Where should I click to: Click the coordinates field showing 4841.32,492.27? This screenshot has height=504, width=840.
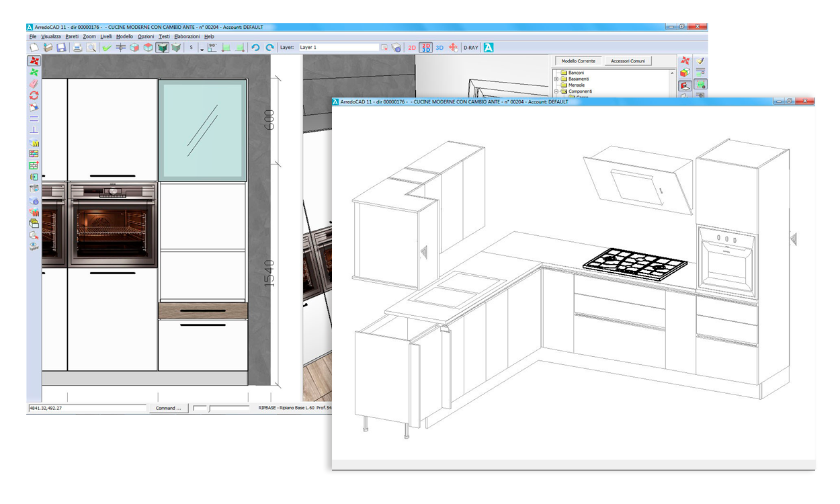click(x=87, y=408)
